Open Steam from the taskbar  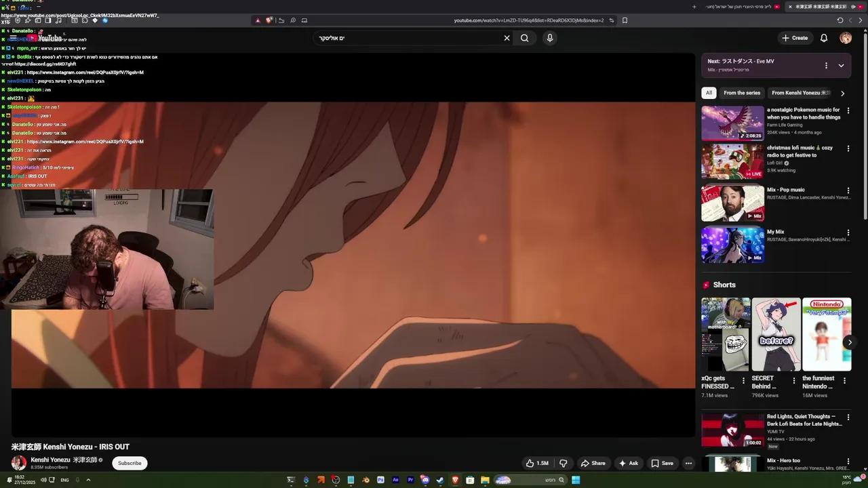[440, 480]
